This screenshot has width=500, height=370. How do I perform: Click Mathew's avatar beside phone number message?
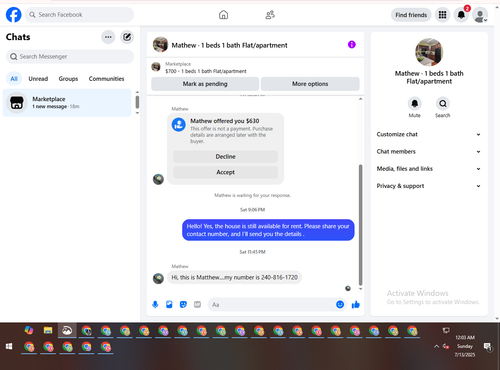pos(158,278)
